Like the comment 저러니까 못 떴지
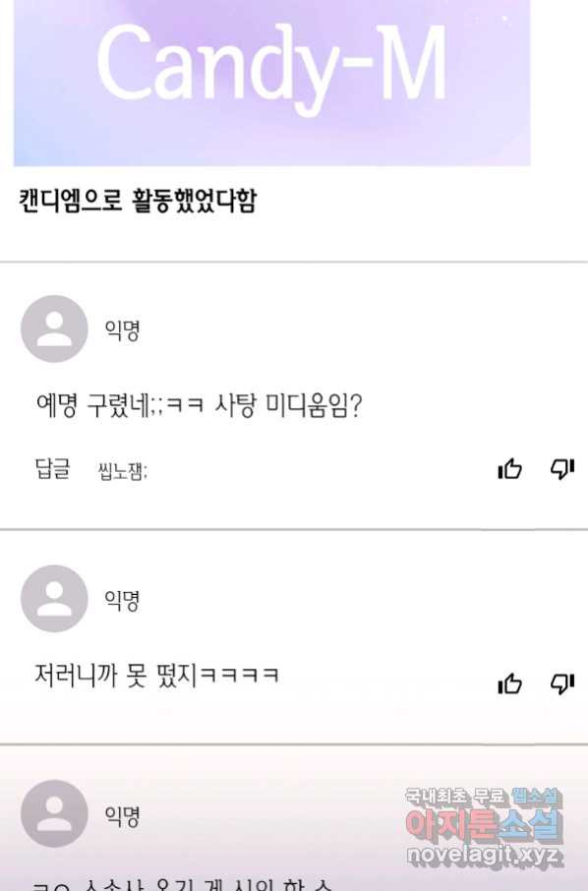This screenshot has width=588, height=891. 509,683
